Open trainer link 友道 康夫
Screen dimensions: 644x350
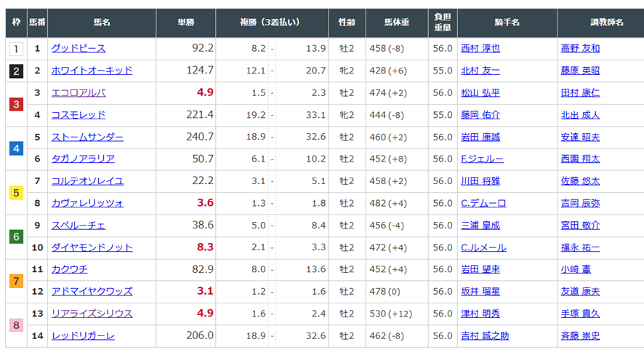tap(580, 292)
